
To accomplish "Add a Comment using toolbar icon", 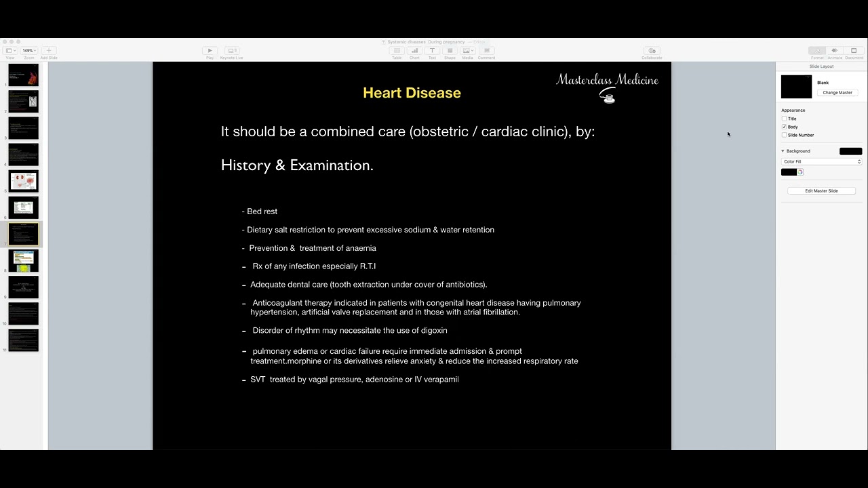I will pos(486,50).
